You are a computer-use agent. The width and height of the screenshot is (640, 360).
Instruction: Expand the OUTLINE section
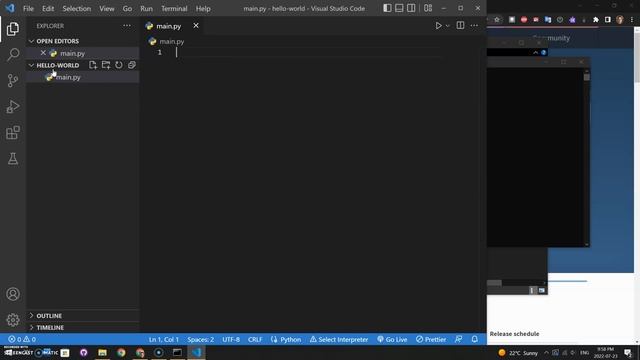31,316
